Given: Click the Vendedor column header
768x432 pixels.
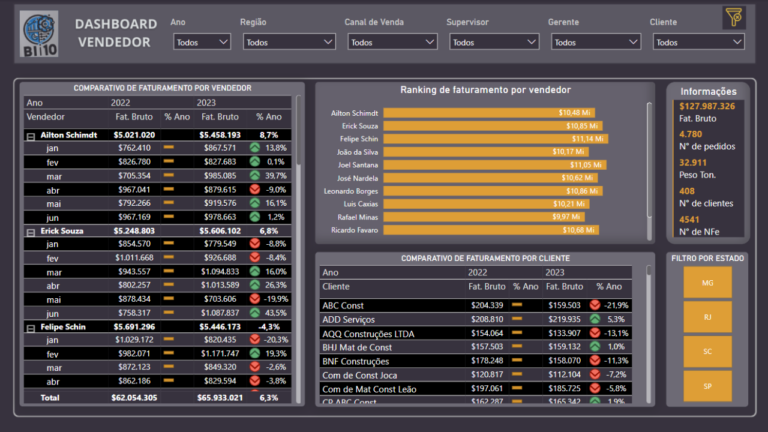Looking at the screenshot, I should click(x=46, y=117).
